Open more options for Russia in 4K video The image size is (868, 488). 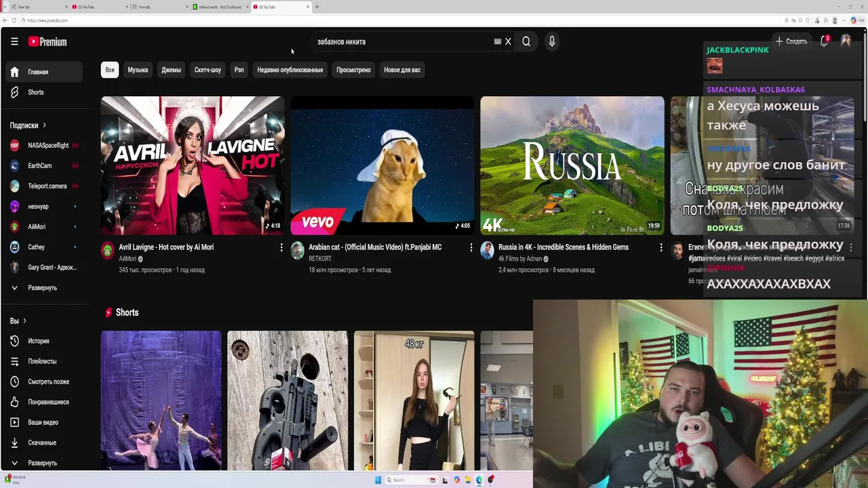[x=661, y=248]
